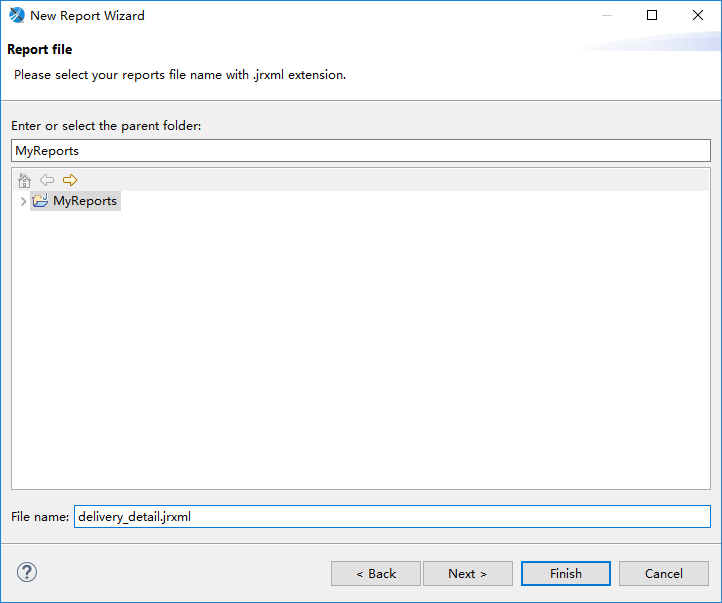Viewport: 722px width, 603px height.
Task: Open the help question mark icon
Action: tap(27, 572)
